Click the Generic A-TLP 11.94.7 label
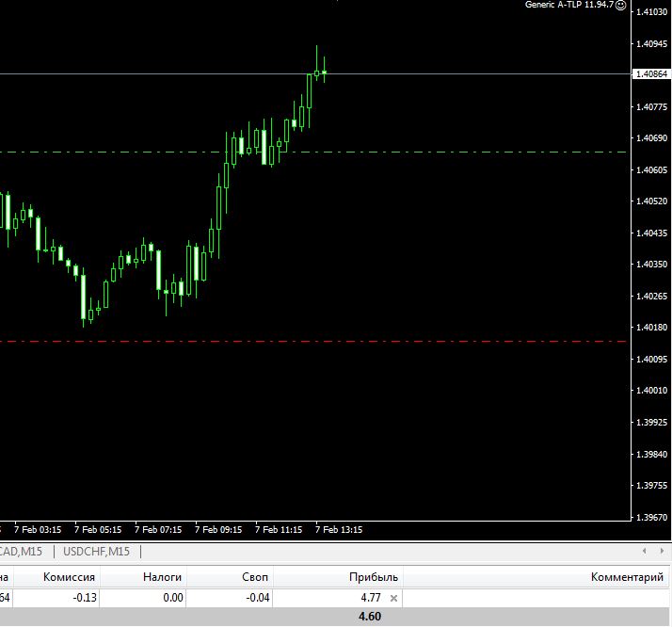 tap(569, 5)
